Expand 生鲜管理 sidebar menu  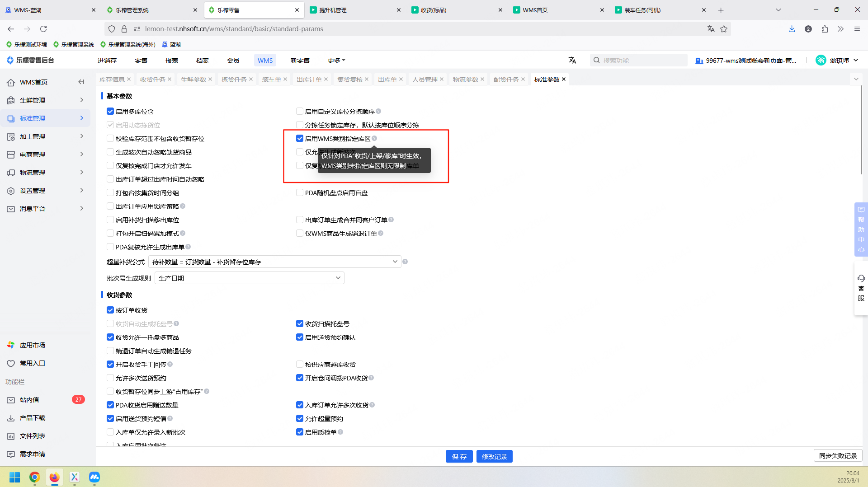pyautogui.click(x=45, y=100)
